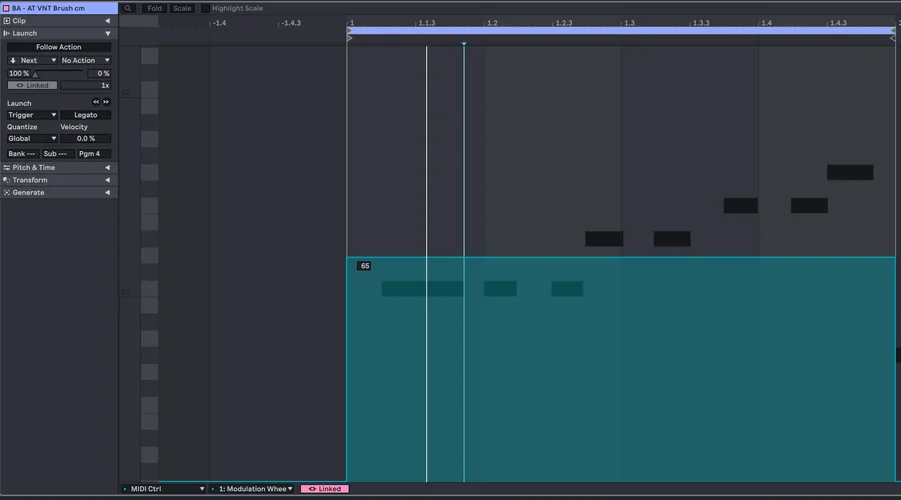This screenshot has height=500, width=901.
Task: Click the Velocity 0.0 % field
Action: [86, 139]
